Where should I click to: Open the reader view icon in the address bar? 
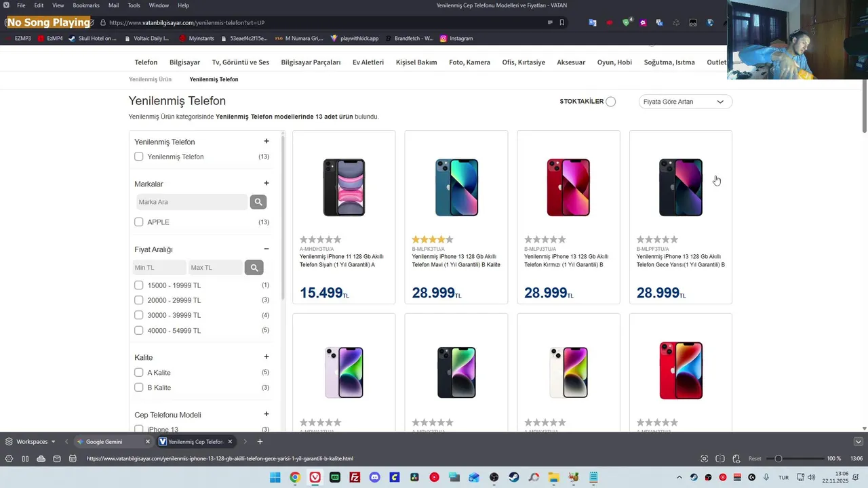click(549, 22)
